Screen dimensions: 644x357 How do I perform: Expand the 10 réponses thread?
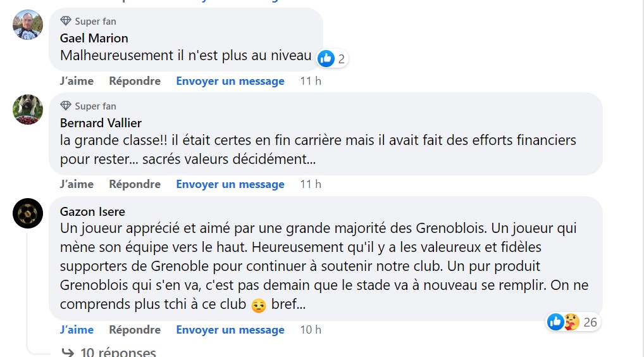coord(118,352)
